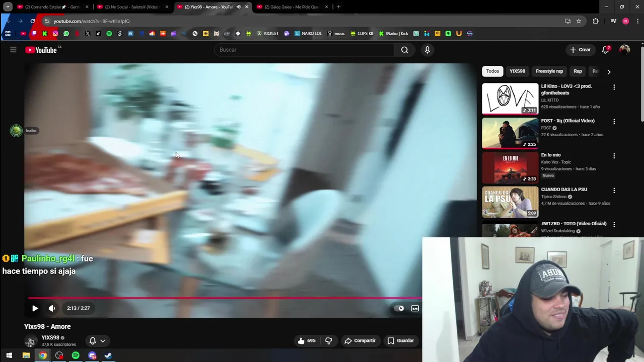Open the KICKLET bookmark
This screenshot has height=362, width=644.
[268, 34]
